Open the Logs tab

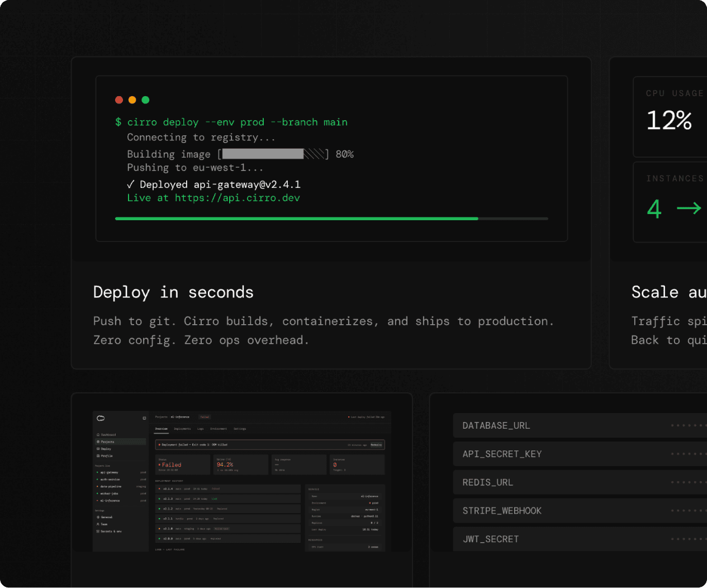click(x=200, y=429)
